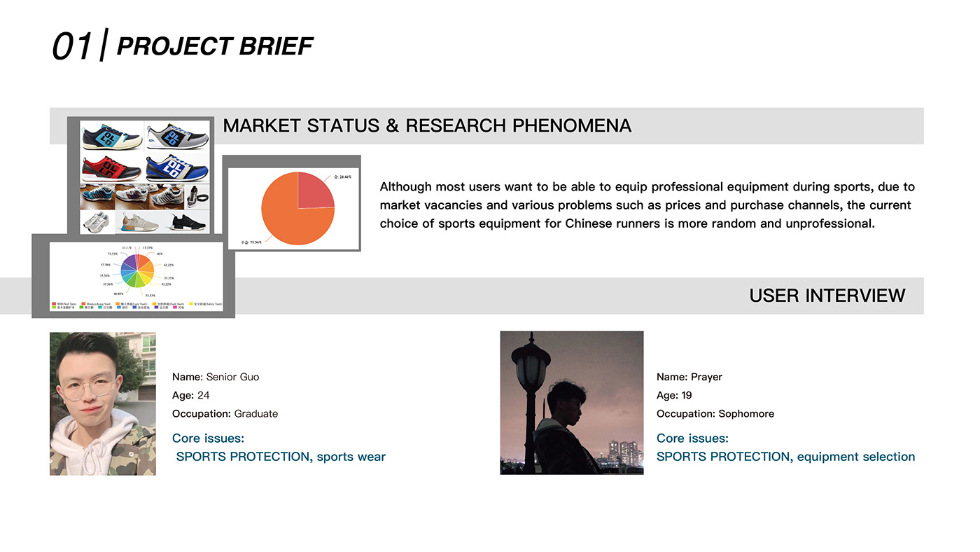Select Senior Guo's portrait photo
Viewport: 980px width, 552px height.
coord(103,403)
